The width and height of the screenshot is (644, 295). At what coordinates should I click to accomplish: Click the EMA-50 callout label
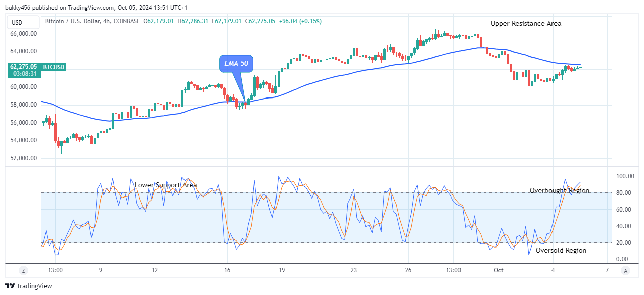236,63
